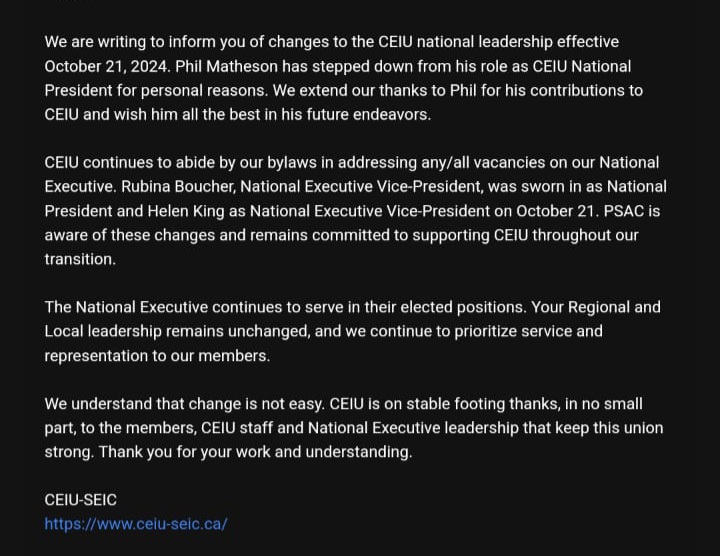The image size is (720, 556).
Task: Click the phrase "sworn in as National"
Action: click(x=593, y=186)
